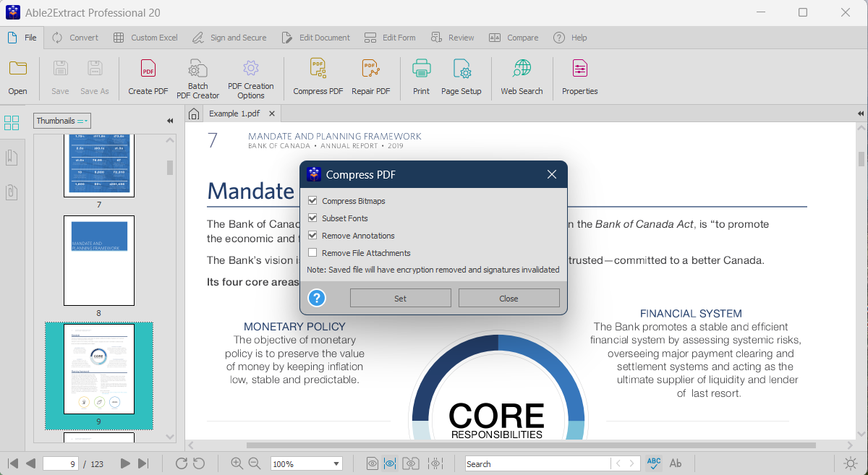Toggle dark mode in the status bar
This screenshot has width=868, height=475.
tap(851, 463)
